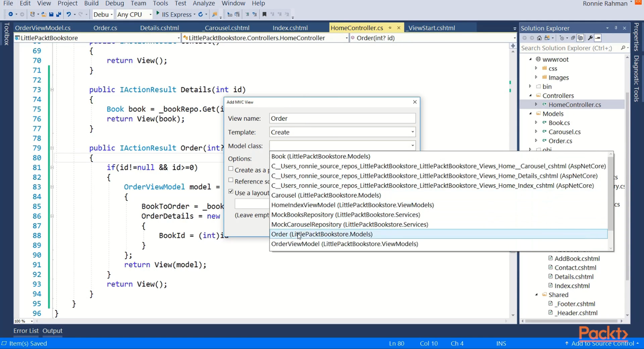The image size is (644, 349).
Task: Switch to the Index.cshtml tab
Action: click(x=290, y=28)
